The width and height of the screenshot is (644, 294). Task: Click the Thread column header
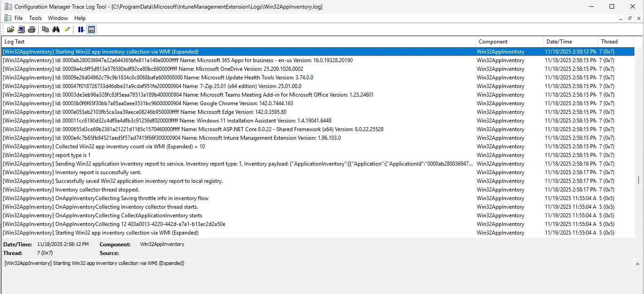click(616, 42)
